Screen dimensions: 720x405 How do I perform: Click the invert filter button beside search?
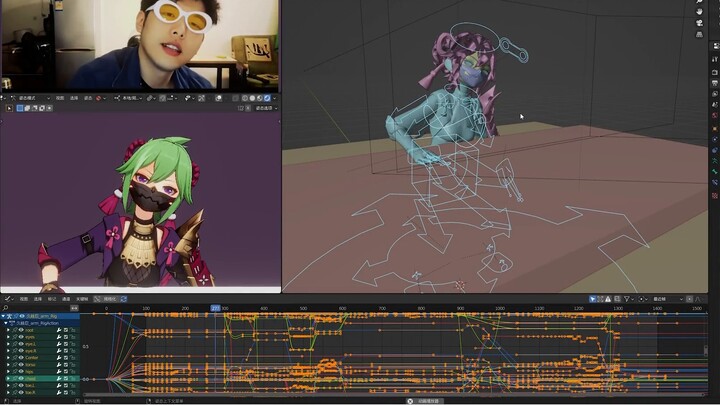74,308
